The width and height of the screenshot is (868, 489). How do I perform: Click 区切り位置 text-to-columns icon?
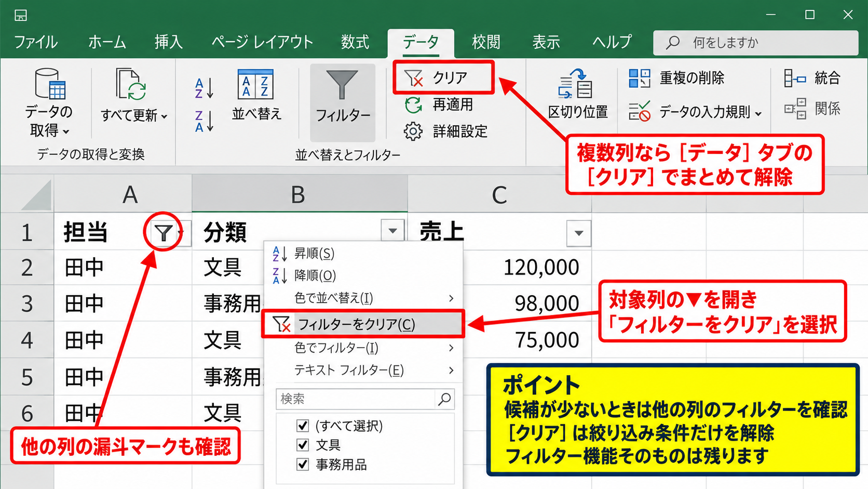[576, 84]
